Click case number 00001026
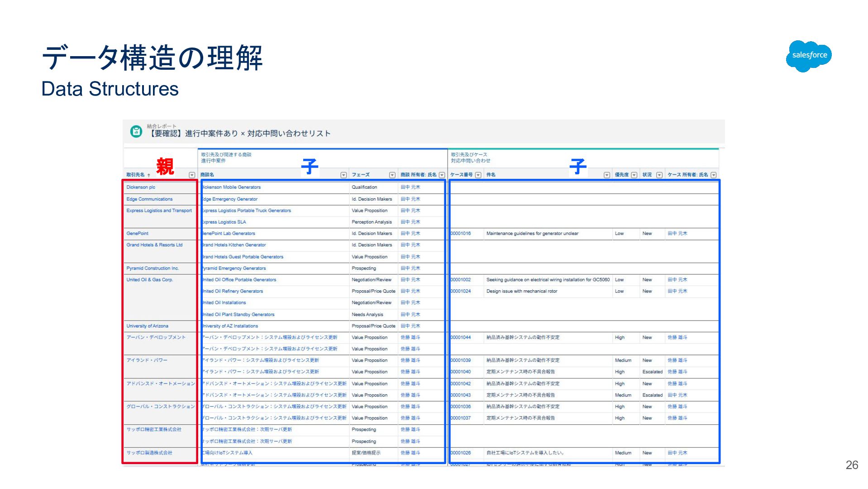This screenshot has width=868, height=489. [461, 453]
